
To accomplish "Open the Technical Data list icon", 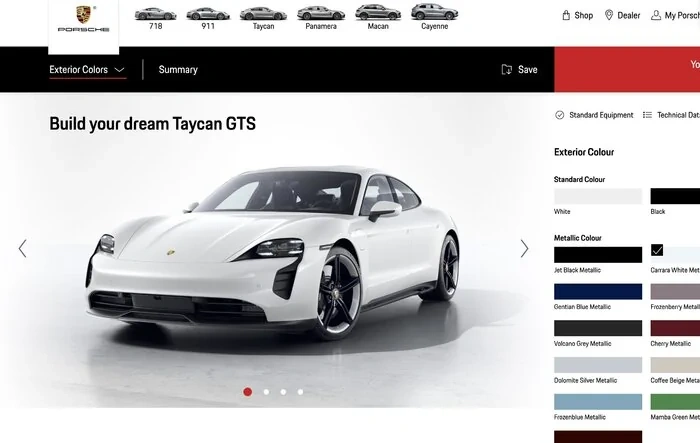I will (x=647, y=115).
